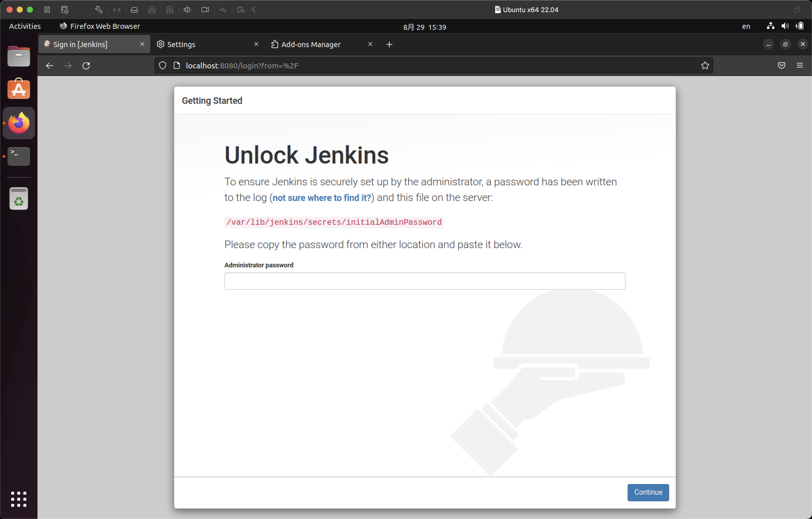812x519 pixels.
Task: Show Applications grid at dock bottom
Action: tap(19, 499)
